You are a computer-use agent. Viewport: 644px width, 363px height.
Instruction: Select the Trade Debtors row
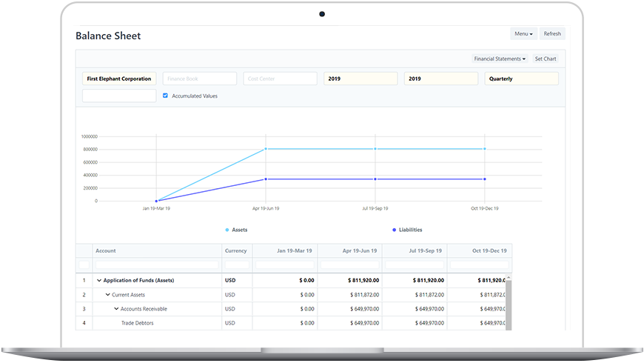137,323
